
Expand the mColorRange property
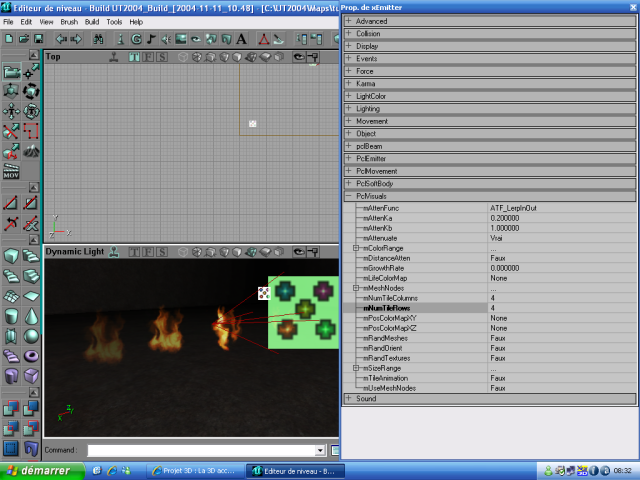pyautogui.click(x=355, y=248)
